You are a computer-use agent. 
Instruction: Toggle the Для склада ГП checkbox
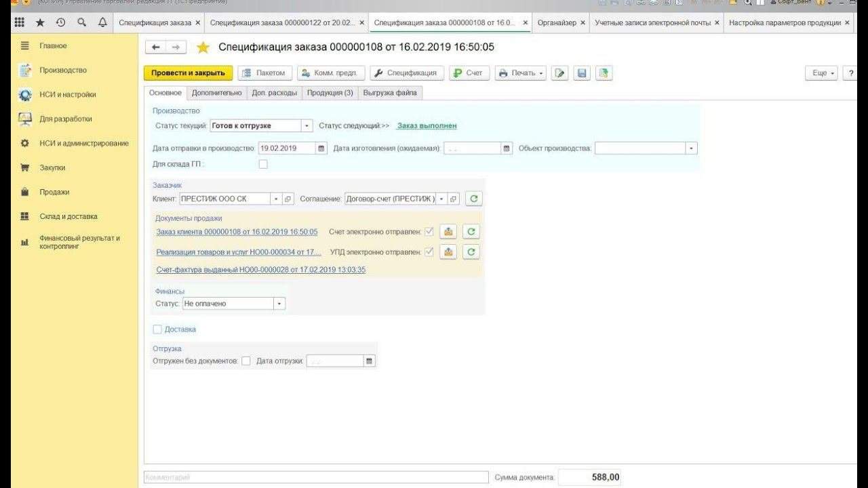[263, 164]
